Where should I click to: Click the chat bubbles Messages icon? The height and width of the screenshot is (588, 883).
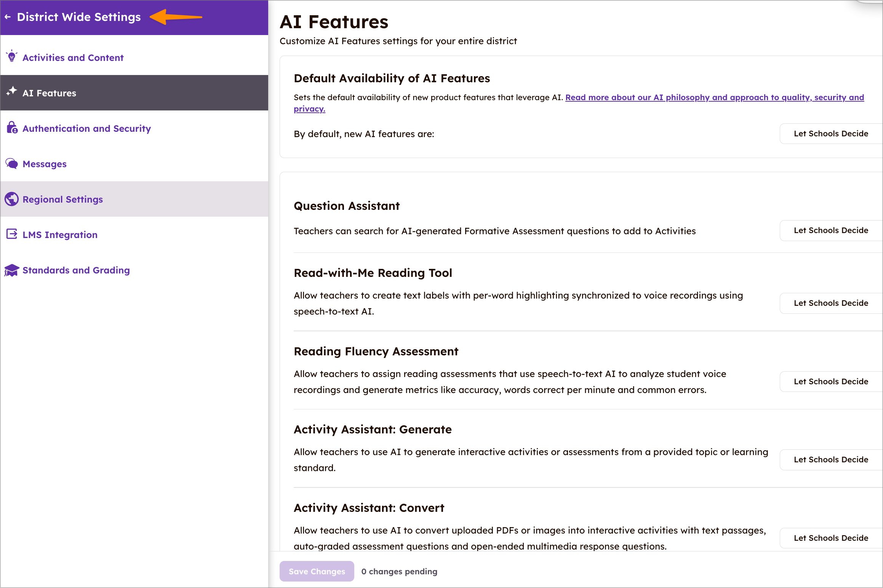[12, 164]
